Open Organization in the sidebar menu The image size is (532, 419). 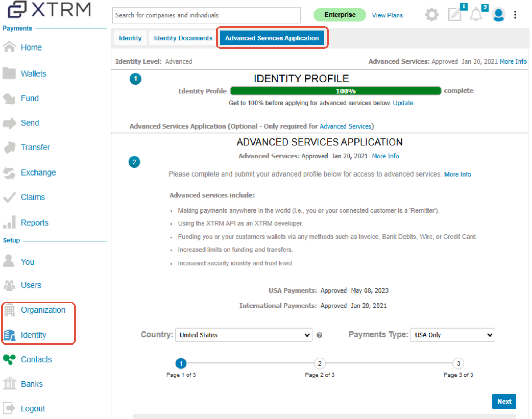tap(43, 310)
